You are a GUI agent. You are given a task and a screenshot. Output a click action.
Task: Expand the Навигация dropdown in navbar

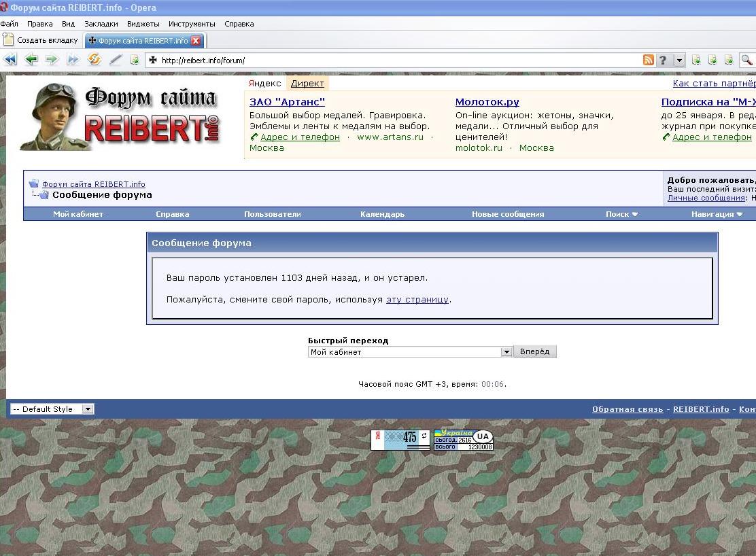[717, 214]
